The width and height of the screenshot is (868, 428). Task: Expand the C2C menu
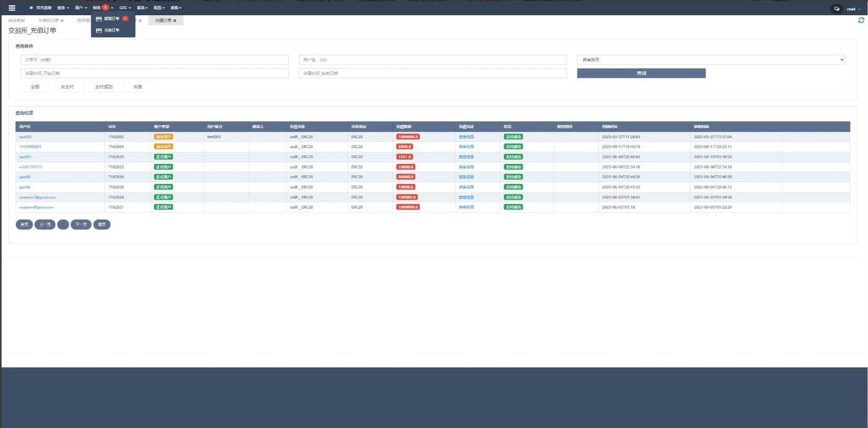pos(125,8)
